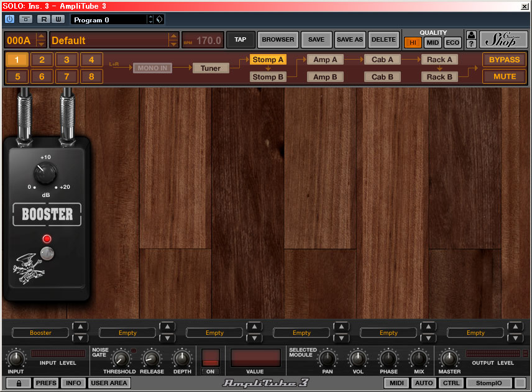Switch to the Cab A module
Image resolution: width=532 pixels, height=392 pixels.
pyautogui.click(x=382, y=60)
